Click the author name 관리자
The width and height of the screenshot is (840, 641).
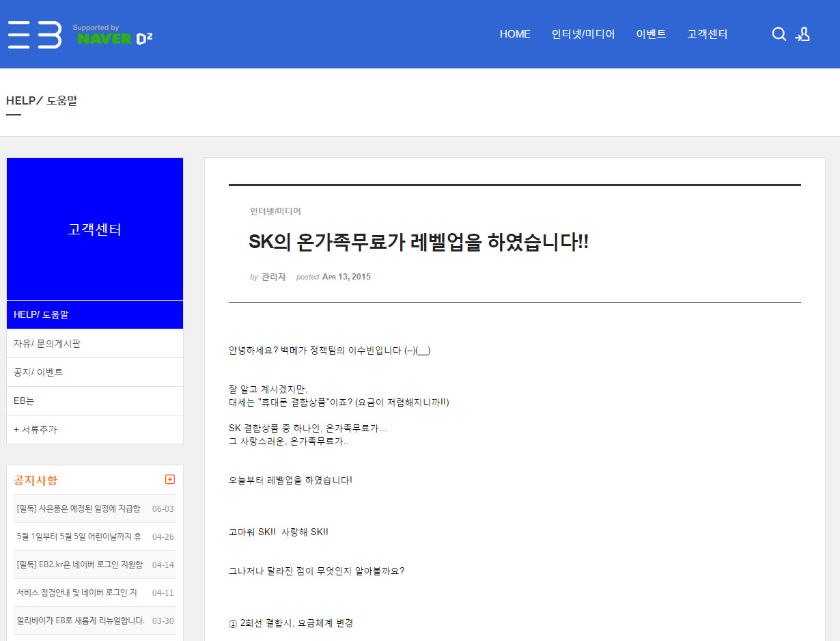click(273, 277)
